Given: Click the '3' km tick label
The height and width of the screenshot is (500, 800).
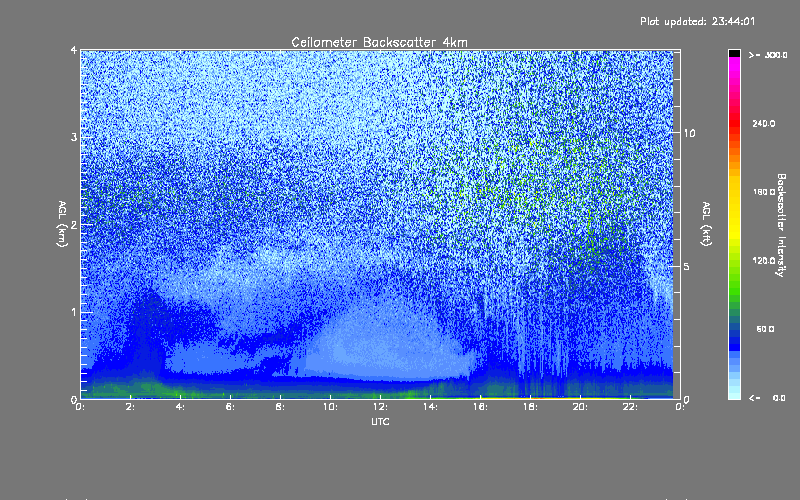Looking at the screenshot, I should [x=74, y=137].
